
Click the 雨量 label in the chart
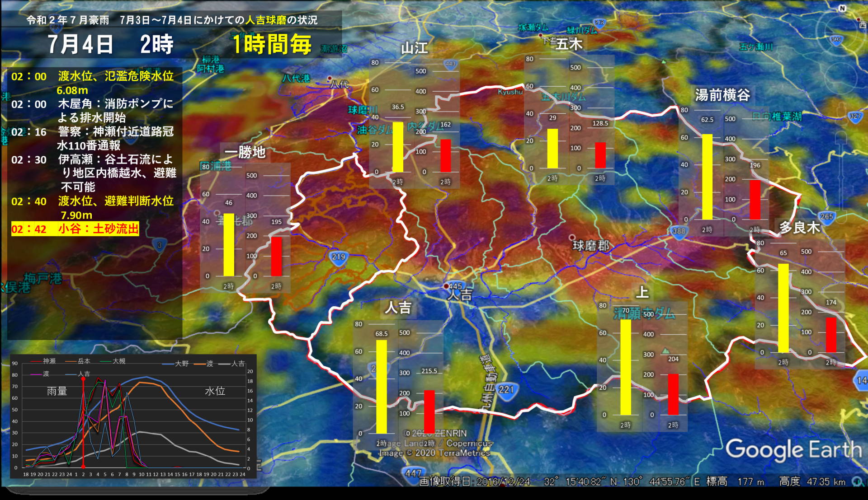point(57,391)
